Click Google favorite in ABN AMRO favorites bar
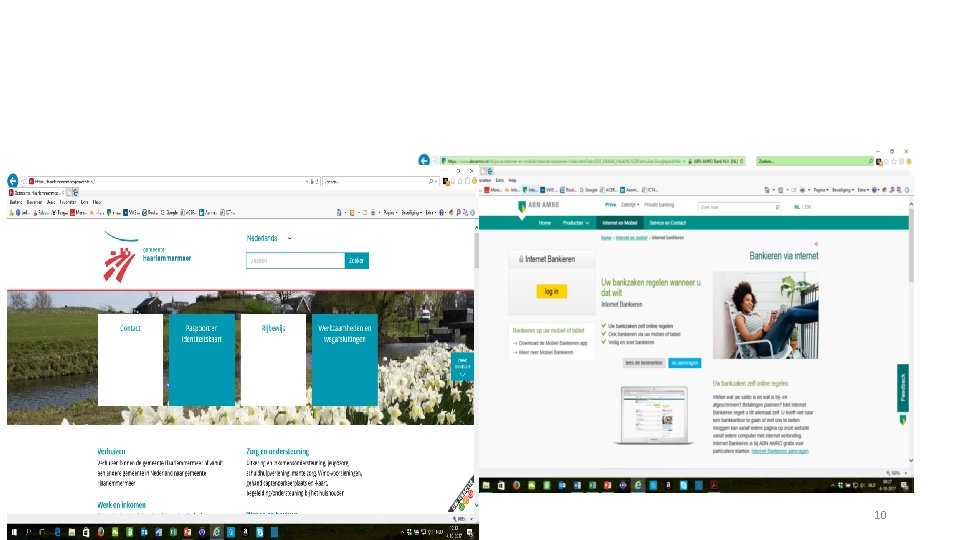Viewport: 960px width, 540px height. (588, 190)
